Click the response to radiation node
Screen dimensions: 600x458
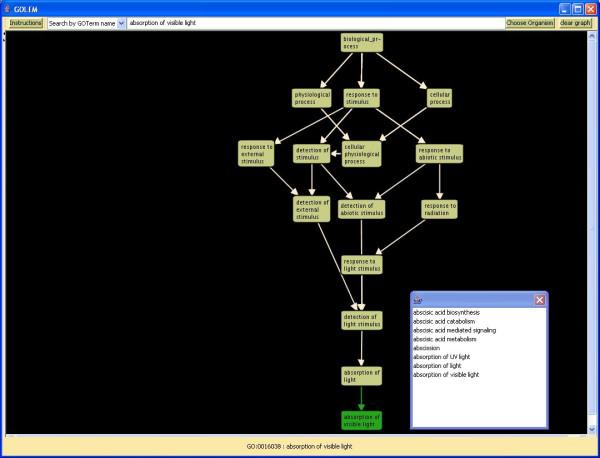click(x=439, y=209)
